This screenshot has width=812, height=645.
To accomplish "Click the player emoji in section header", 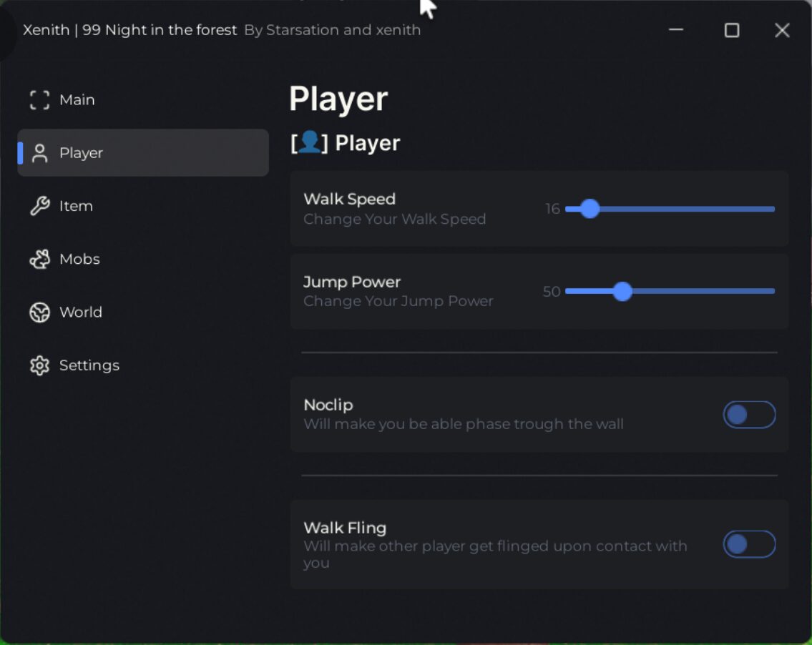I will pyautogui.click(x=309, y=142).
